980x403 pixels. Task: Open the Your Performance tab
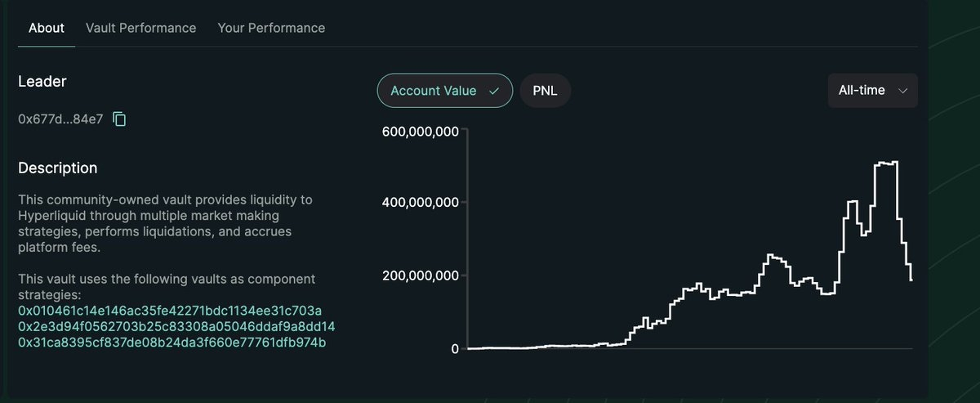pos(271,28)
